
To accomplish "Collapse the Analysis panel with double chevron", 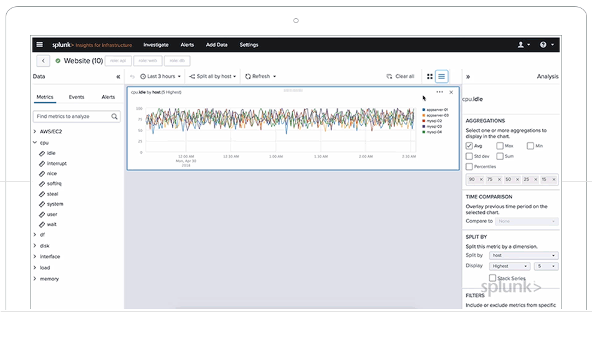I will [468, 77].
